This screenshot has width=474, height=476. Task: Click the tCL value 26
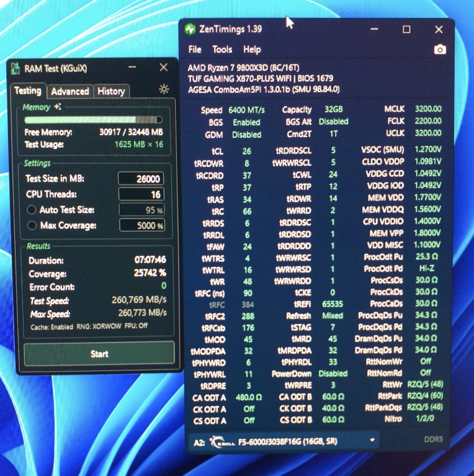247,151
